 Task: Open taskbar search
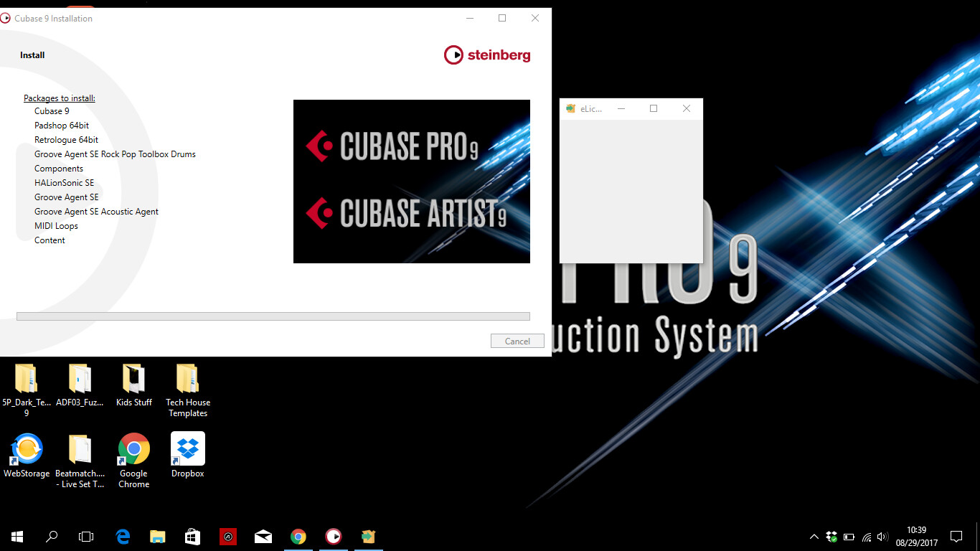[x=52, y=536]
